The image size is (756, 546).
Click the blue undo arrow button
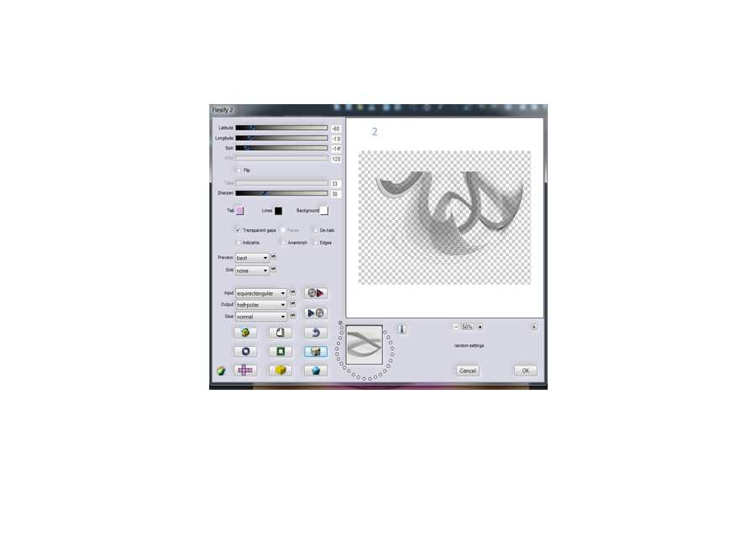[316, 333]
